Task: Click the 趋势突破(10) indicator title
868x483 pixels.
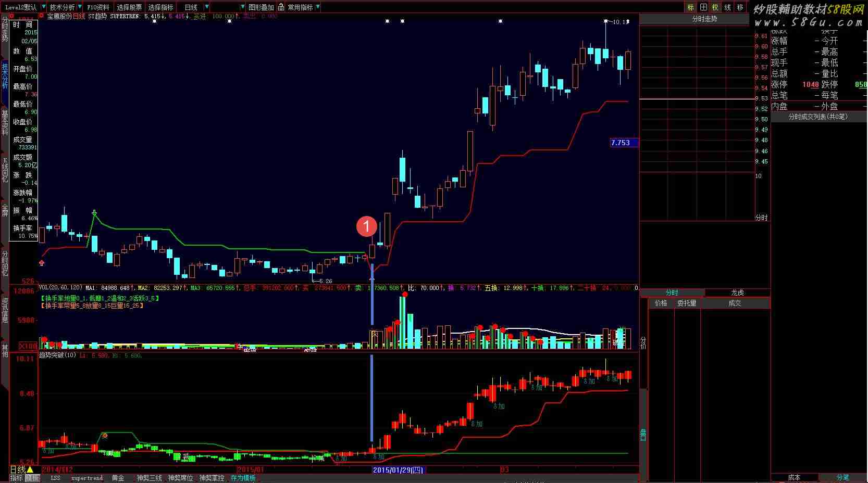Action: 58,355
